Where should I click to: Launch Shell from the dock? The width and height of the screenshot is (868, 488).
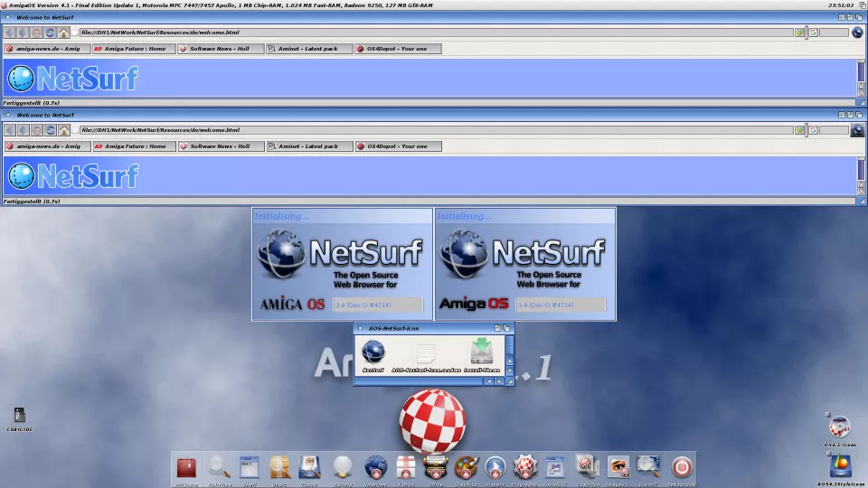pos(249,467)
